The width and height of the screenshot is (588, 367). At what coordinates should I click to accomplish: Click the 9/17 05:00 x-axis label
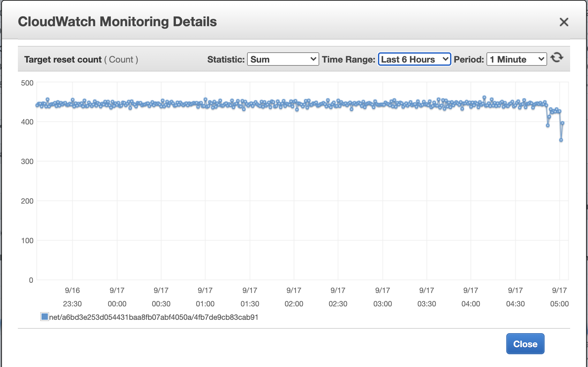coord(560,297)
